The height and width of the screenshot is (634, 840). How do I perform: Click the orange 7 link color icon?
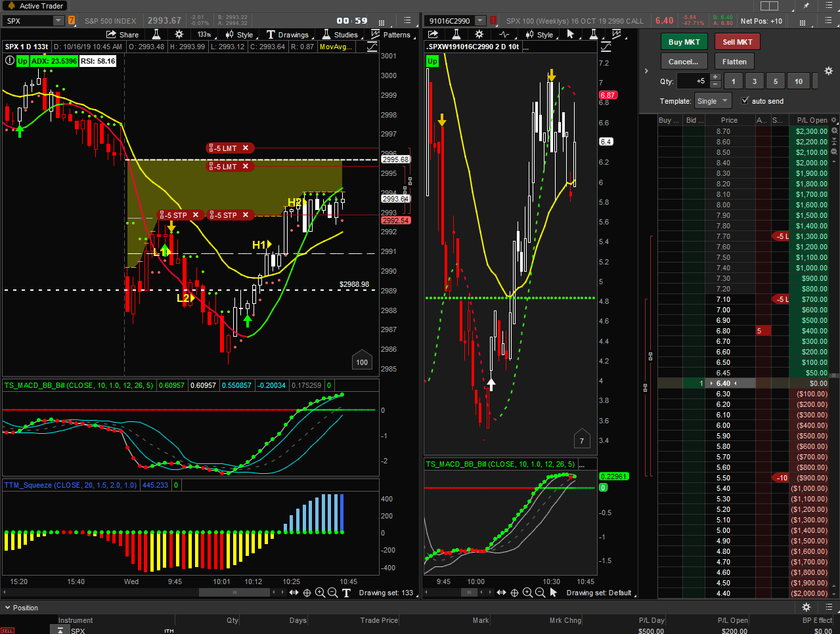tap(72, 21)
